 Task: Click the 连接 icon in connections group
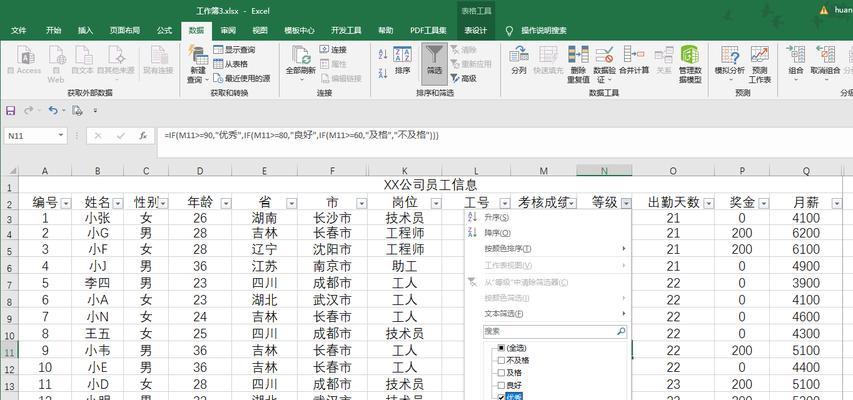324,50
